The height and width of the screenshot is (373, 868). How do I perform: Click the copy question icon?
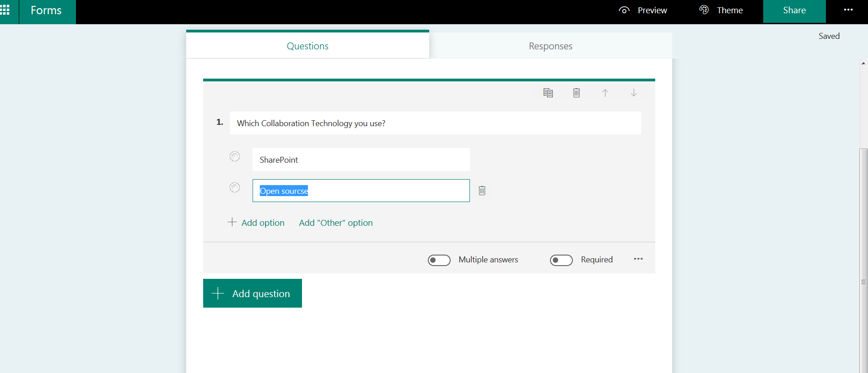click(548, 93)
